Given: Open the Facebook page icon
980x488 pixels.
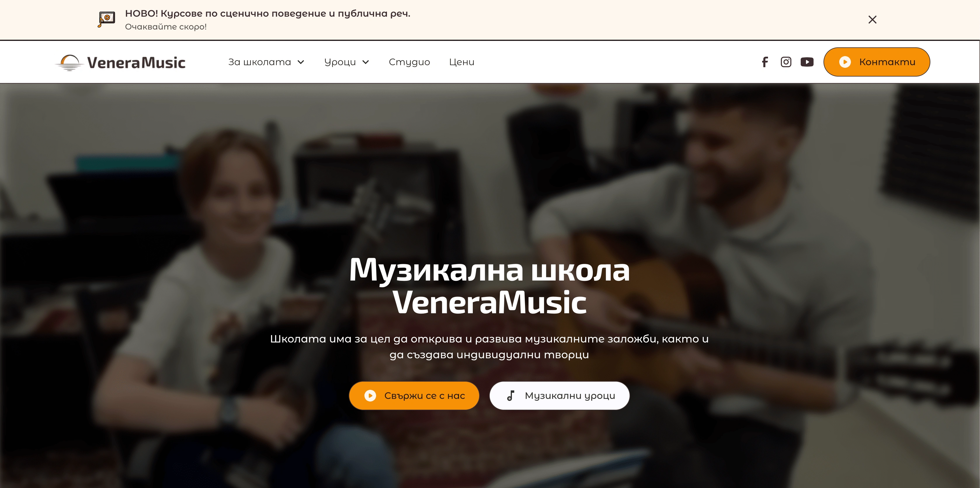Looking at the screenshot, I should coord(765,62).
